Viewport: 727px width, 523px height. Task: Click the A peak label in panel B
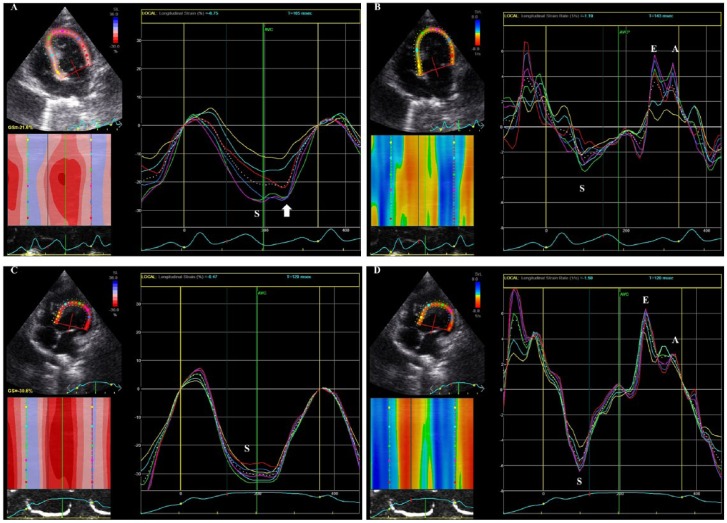point(676,49)
